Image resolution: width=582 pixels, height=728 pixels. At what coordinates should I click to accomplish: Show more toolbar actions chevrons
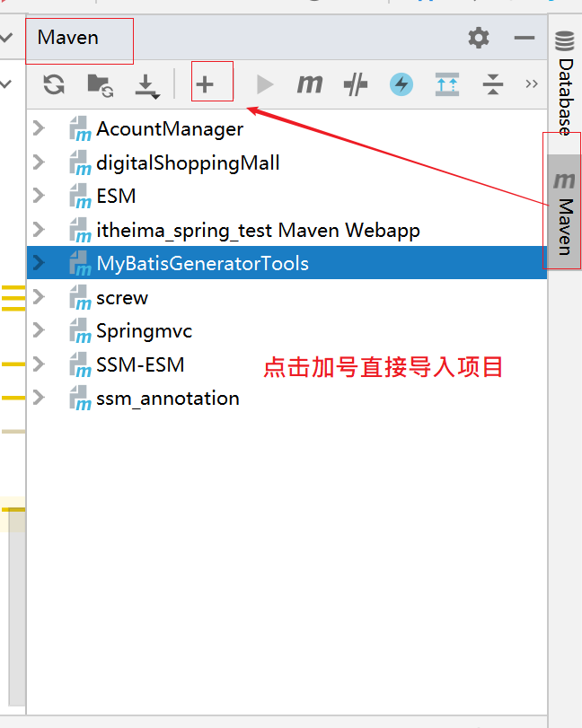coord(532,84)
